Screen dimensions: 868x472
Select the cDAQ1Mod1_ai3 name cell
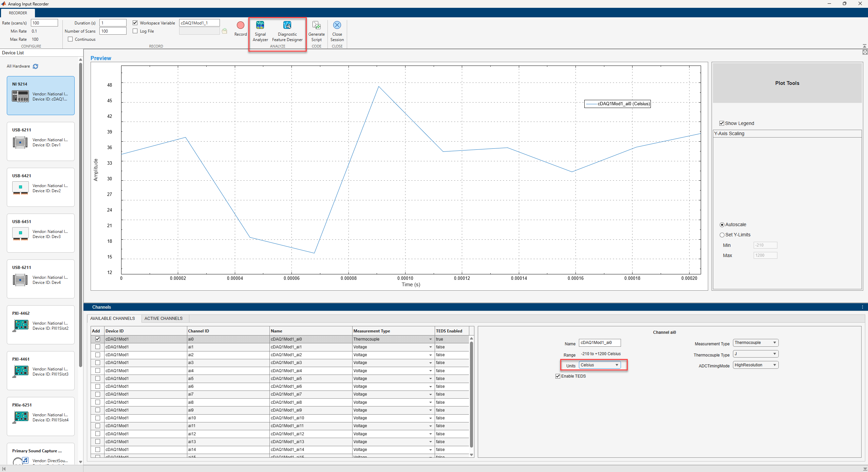(310, 363)
